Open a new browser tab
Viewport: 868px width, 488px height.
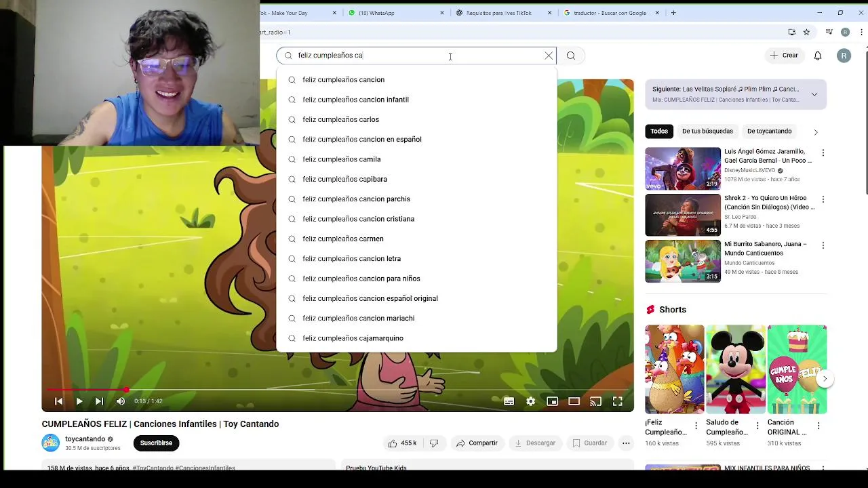673,13
